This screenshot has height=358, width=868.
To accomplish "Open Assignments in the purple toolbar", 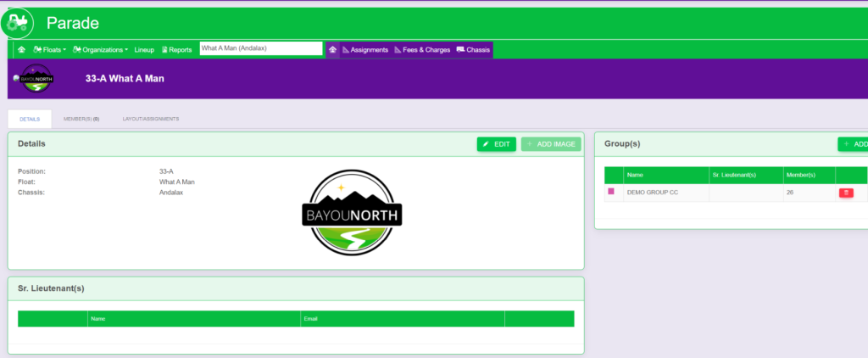I will click(x=365, y=50).
